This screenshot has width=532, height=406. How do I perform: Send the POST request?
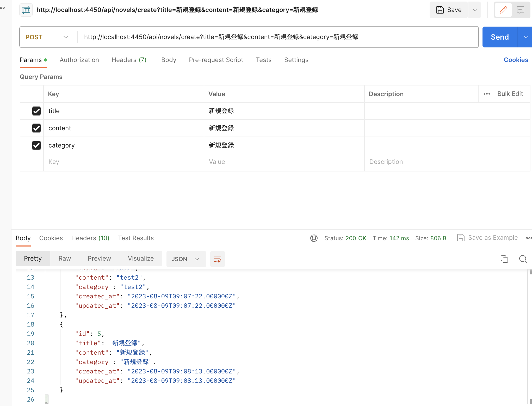[500, 37]
